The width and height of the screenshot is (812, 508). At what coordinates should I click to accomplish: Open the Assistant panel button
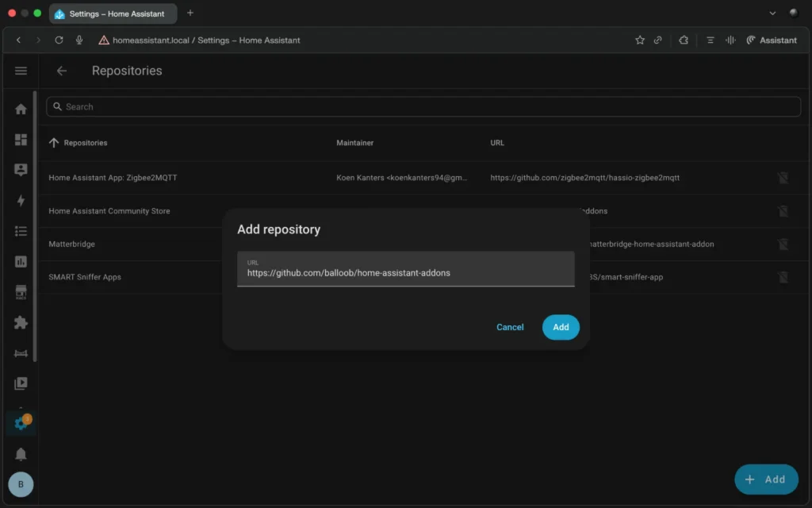[x=772, y=40]
